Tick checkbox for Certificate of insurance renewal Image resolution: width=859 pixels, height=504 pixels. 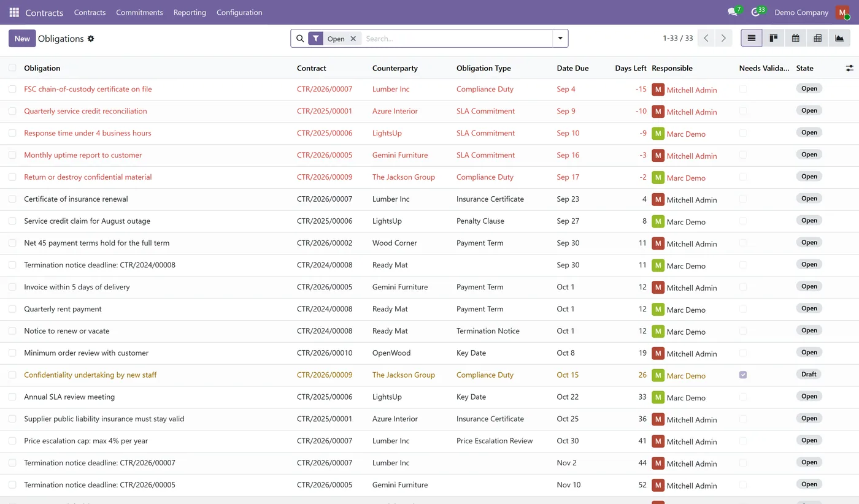tap(12, 199)
